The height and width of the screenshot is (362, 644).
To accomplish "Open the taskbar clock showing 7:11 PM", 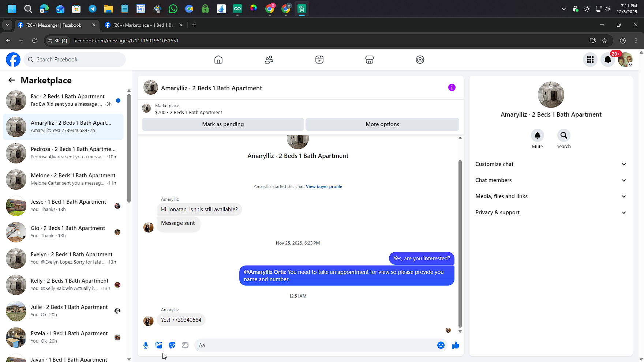I will [627, 9].
